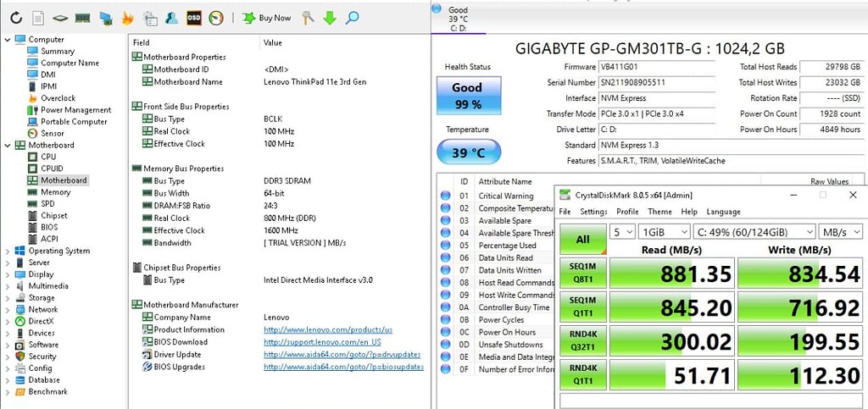
Task: Click the empty comment box in CrystalDiskMark
Action: (x=711, y=401)
